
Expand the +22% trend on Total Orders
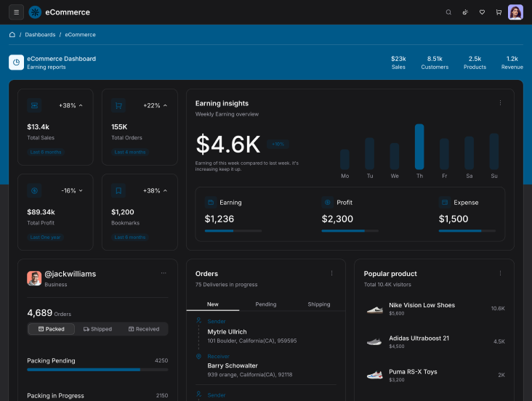(155, 105)
